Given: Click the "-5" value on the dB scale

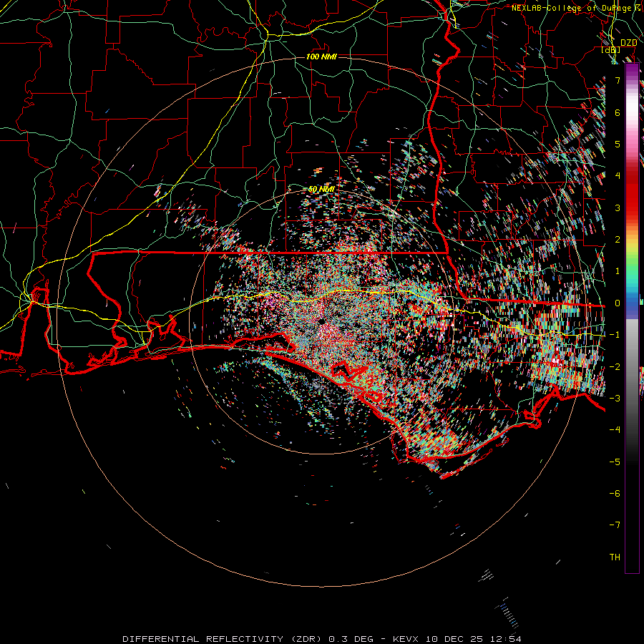Looking at the screenshot, I should pos(615,462).
